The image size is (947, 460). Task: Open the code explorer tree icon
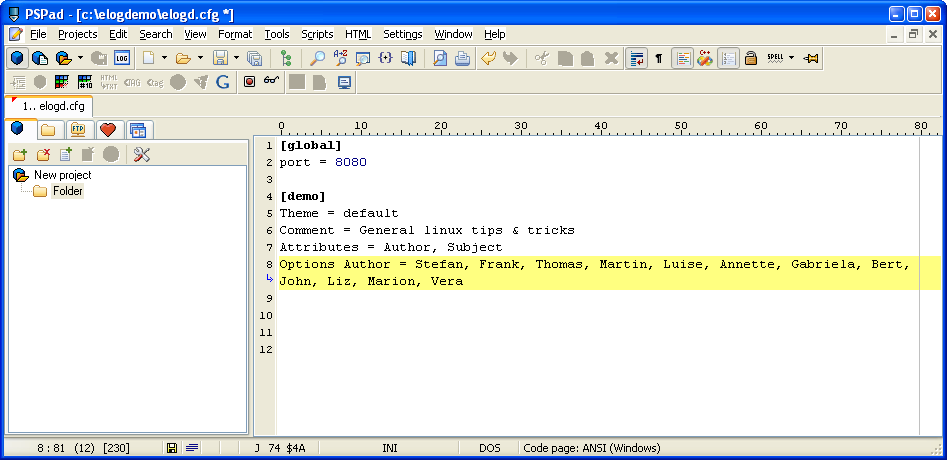point(286,59)
